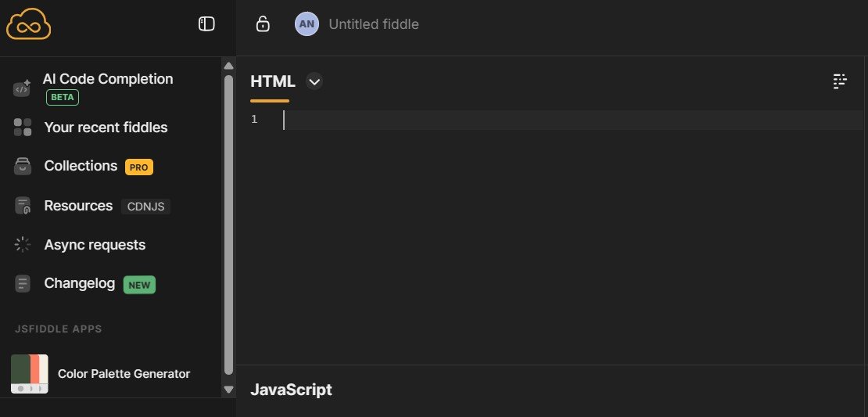The height and width of the screenshot is (417, 868).
Task: Click the JSFIDDLE APPS heading
Action: (x=58, y=329)
